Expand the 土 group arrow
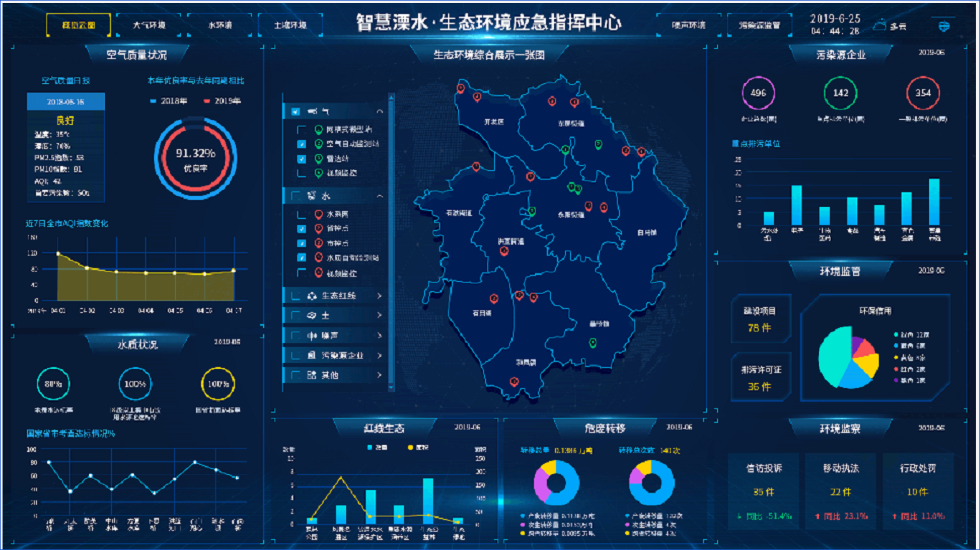980x550 pixels. tap(379, 316)
